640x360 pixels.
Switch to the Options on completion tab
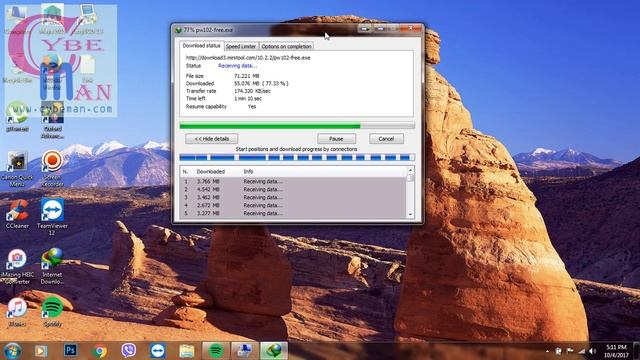pyautogui.click(x=286, y=47)
